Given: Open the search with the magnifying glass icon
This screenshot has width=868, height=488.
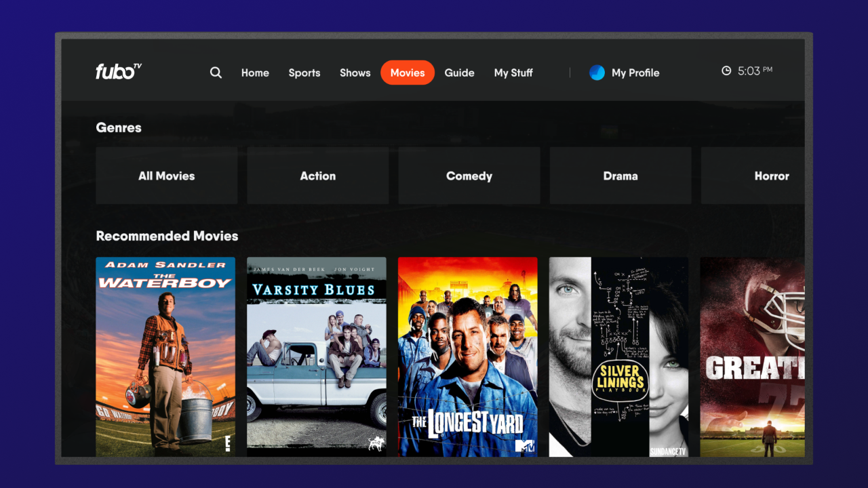Looking at the screenshot, I should 216,73.
